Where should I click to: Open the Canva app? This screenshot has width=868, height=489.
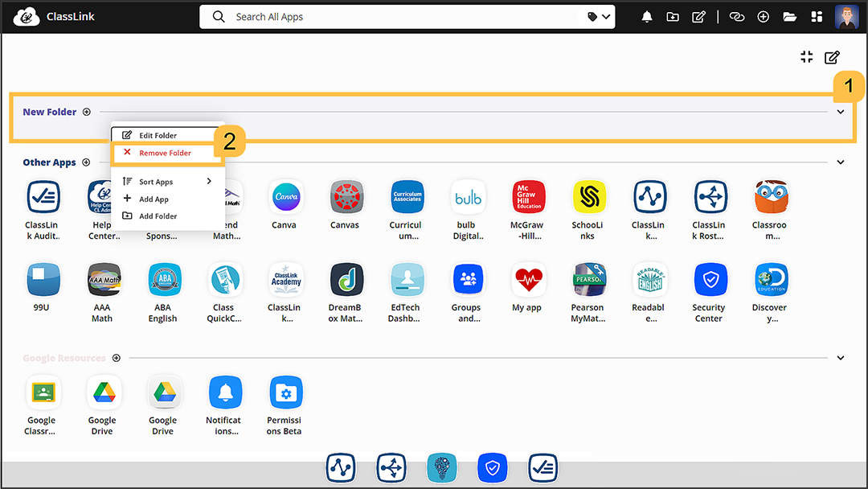[285, 197]
